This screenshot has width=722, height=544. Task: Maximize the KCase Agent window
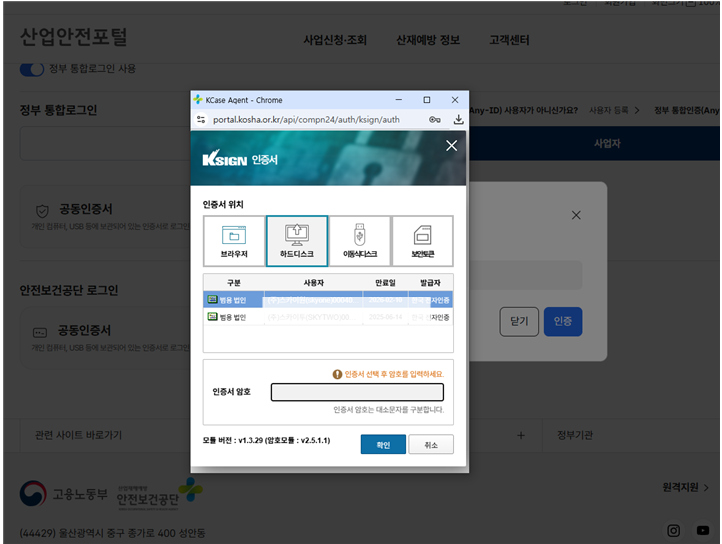tap(427, 100)
